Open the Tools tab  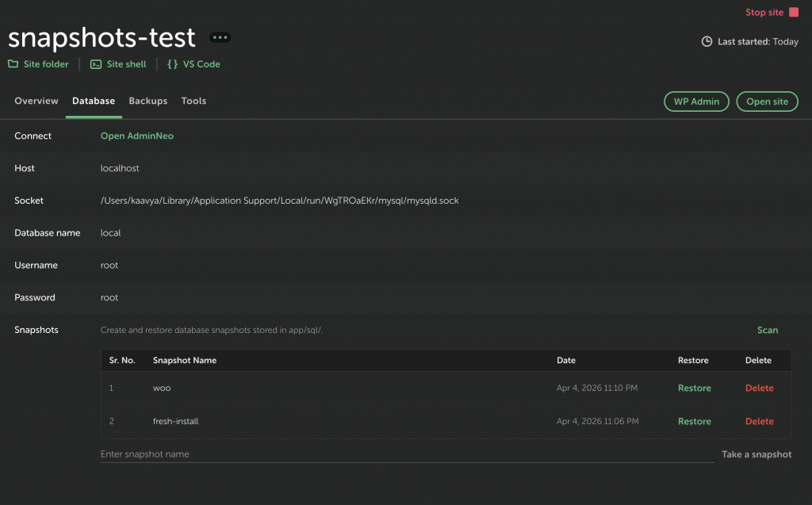(193, 101)
